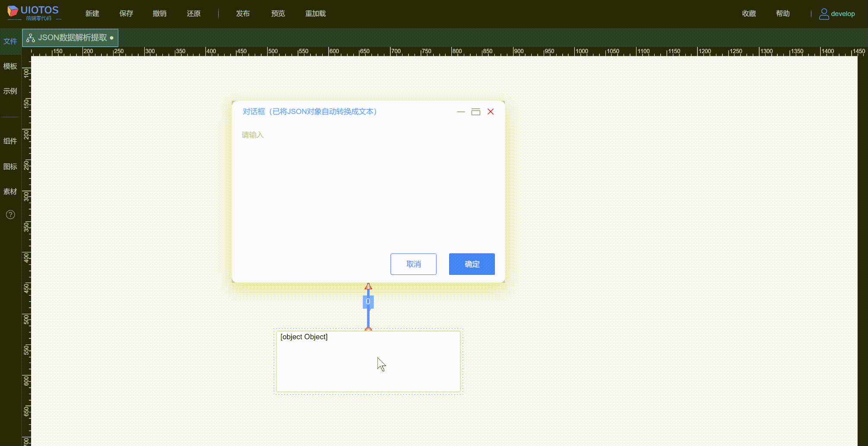Open the 模板 sidebar panel

10,66
